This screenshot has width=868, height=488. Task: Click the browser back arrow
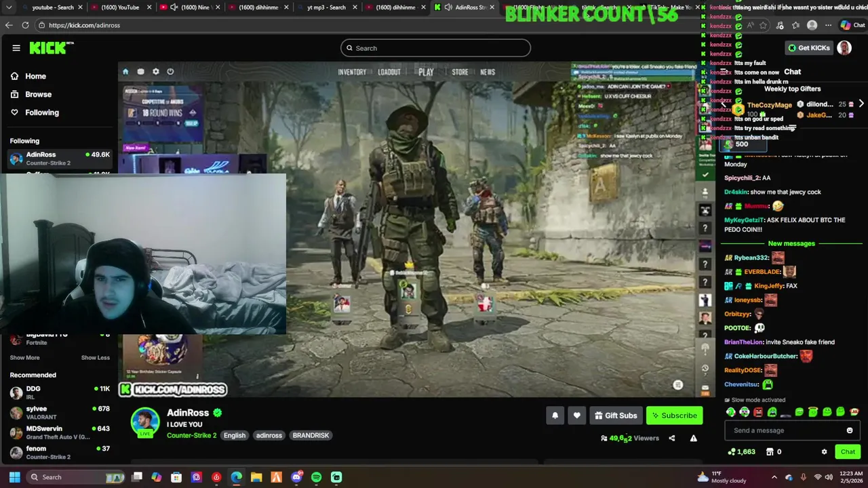9,25
